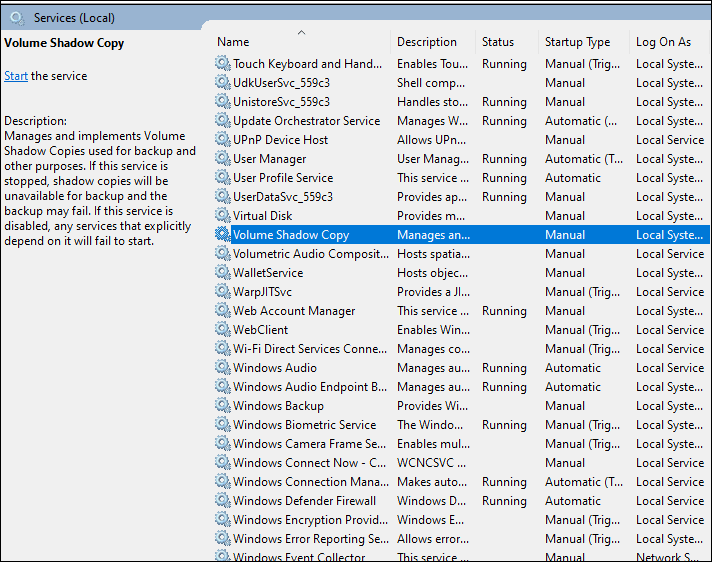Viewport: 712px width, 562px height.
Task: Sort list by Status column header
Action: point(498,42)
